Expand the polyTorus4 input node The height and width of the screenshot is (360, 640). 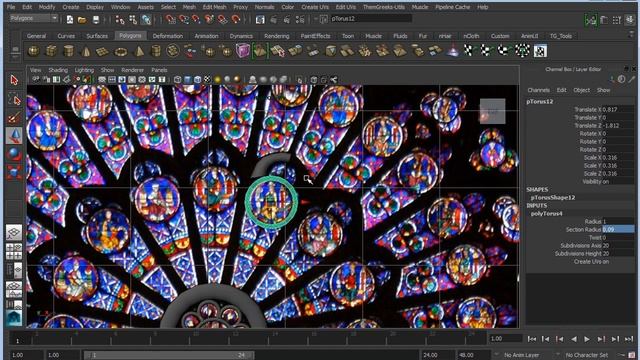(x=546, y=213)
